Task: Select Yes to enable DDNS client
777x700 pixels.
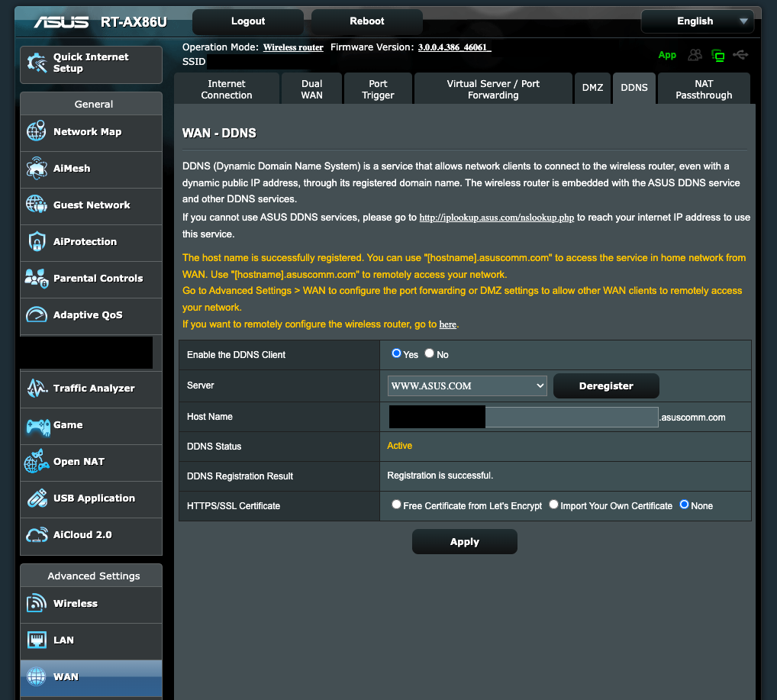Action: coord(396,353)
